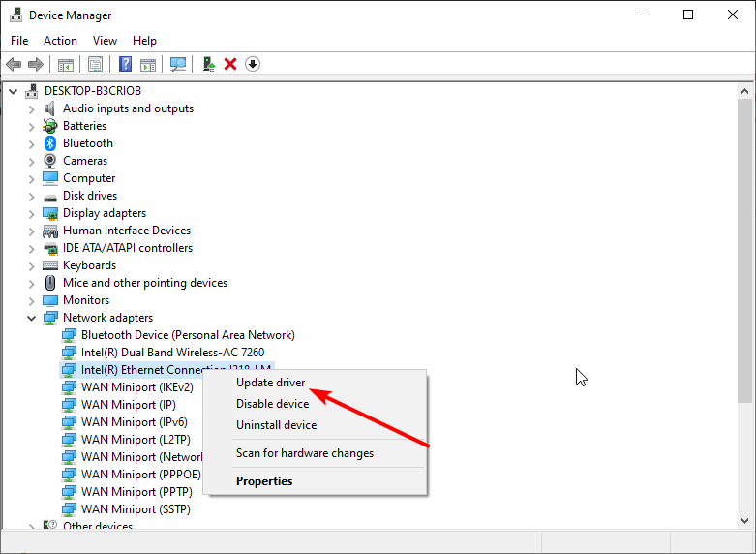756x554 pixels.
Task: Collapse the DESKTOP-B3CRIOB root node
Action: [x=14, y=91]
